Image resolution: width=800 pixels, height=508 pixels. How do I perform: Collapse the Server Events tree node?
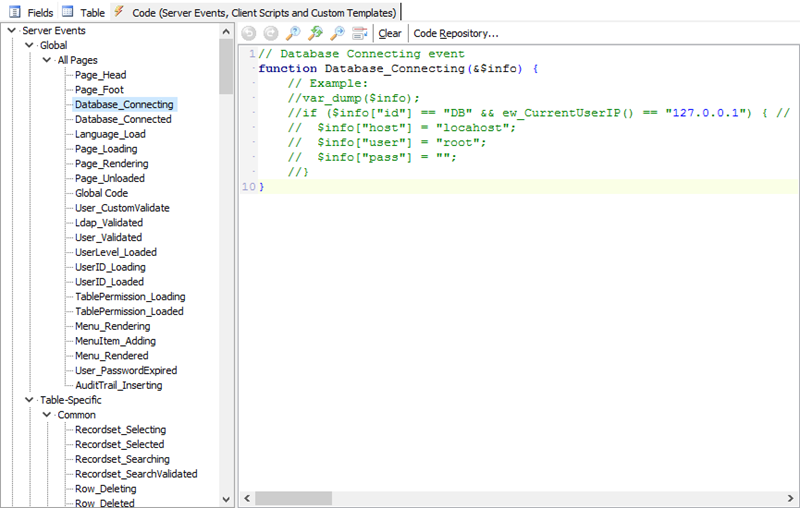[12, 31]
